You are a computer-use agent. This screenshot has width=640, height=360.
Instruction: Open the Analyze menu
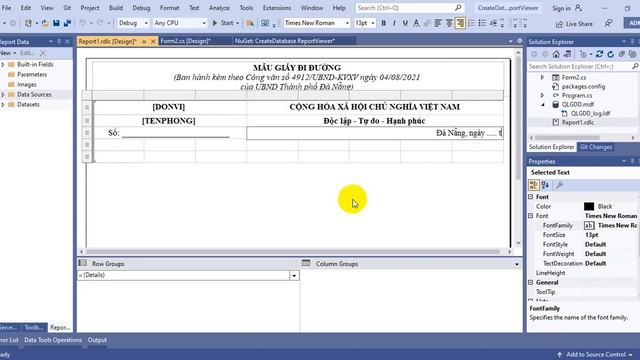pos(219,8)
